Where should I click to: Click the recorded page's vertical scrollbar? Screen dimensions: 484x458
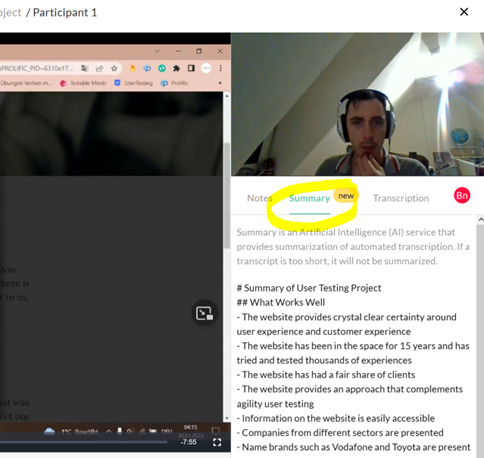227,196
